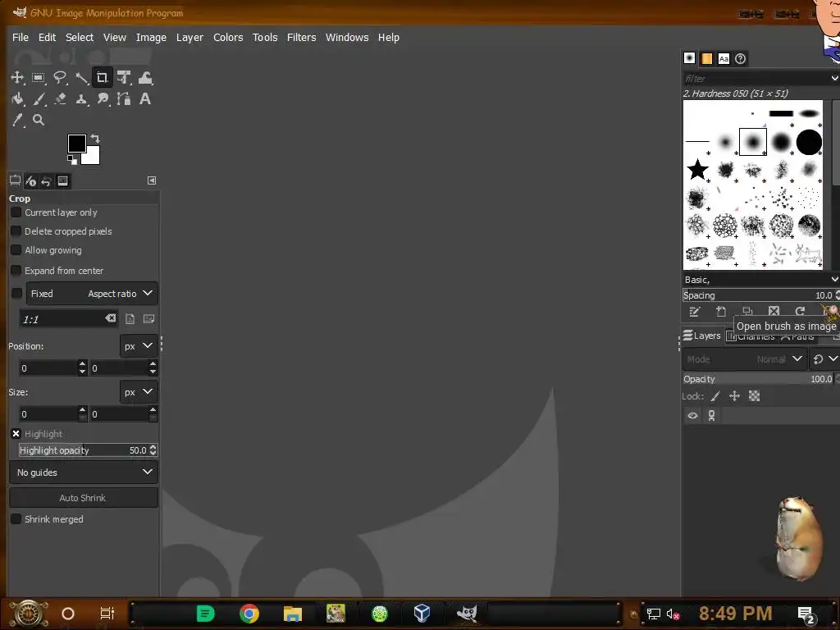Click the foreground black color swatch
The image size is (840, 630).
(76, 143)
